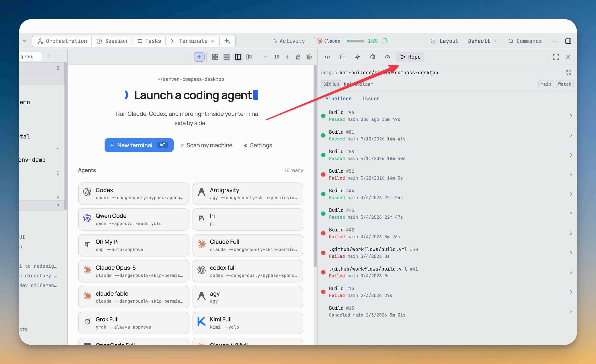Open the Commands search
The width and height of the screenshot is (596, 364).
pos(525,41)
